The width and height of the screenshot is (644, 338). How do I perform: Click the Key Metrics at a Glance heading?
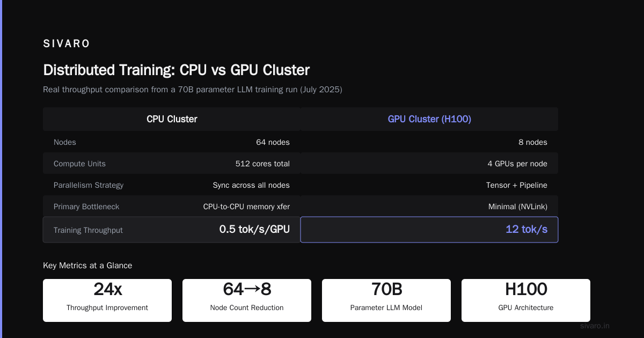pos(87,266)
